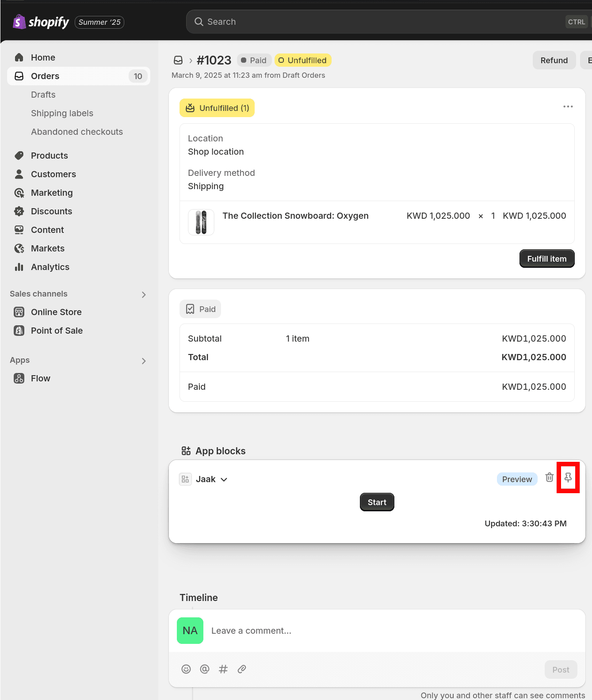The width and height of the screenshot is (592, 700).
Task: Click the Products tag icon
Action: 19,156
